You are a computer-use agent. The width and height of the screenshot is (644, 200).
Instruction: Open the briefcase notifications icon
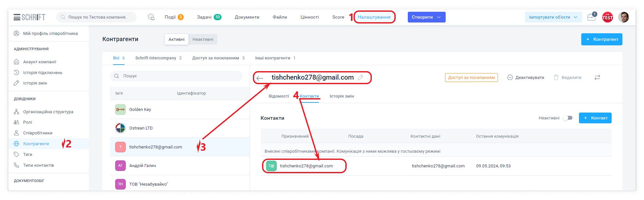coord(591,17)
